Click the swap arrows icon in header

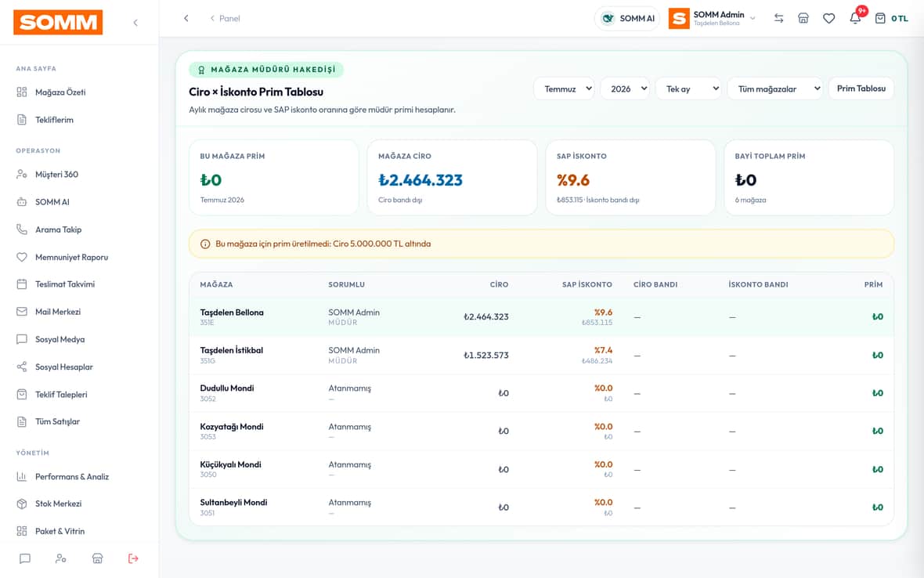click(778, 18)
